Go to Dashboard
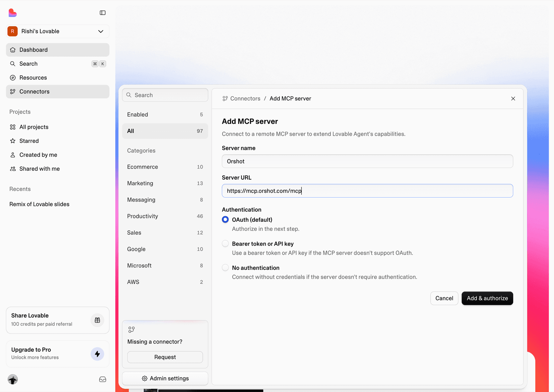 click(x=57, y=50)
